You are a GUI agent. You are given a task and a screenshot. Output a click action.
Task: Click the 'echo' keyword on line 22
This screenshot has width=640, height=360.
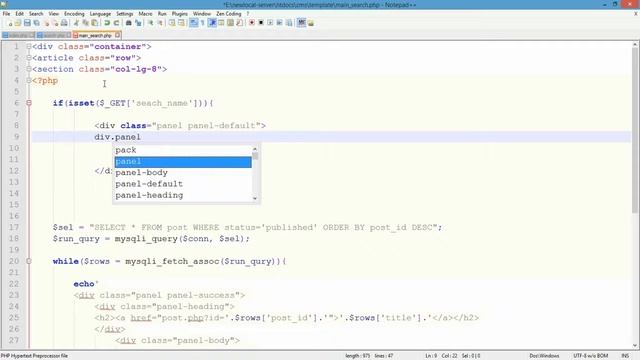click(84, 284)
